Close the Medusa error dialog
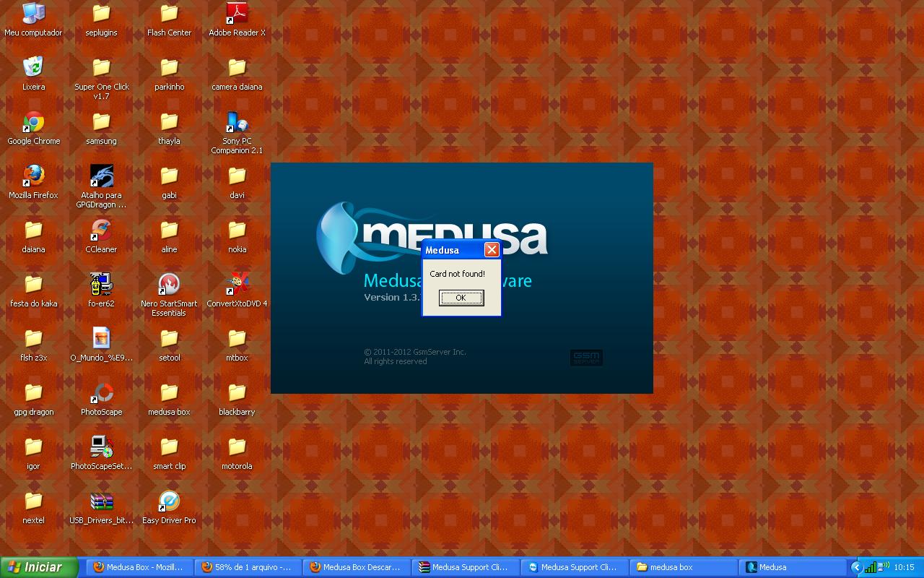 click(x=492, y=250)
